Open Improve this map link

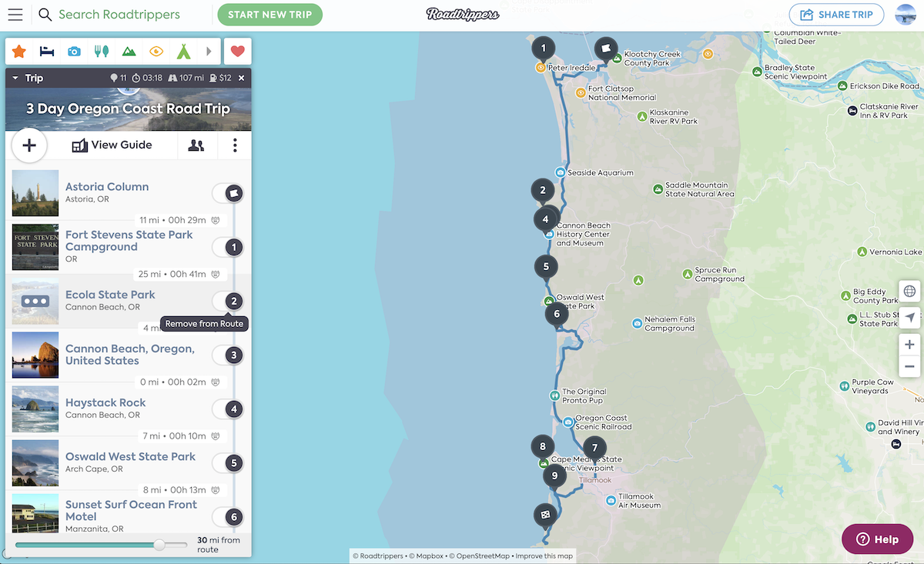(x=544, y=556)
